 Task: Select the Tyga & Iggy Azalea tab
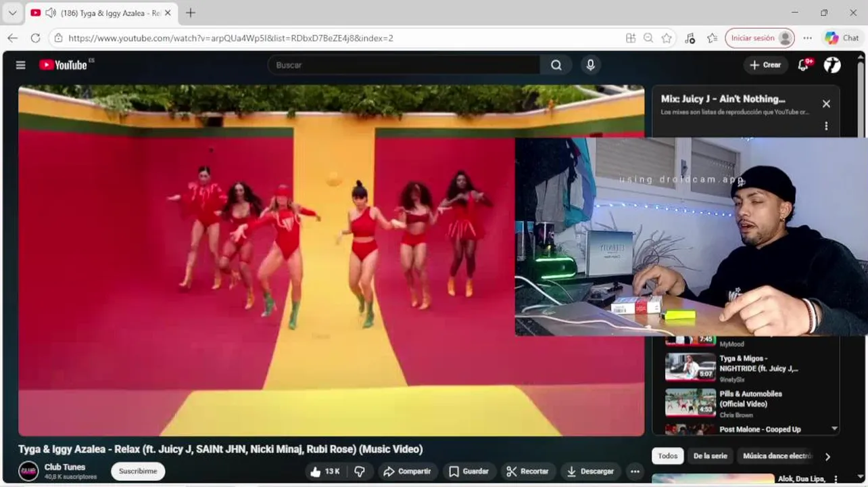101,13
